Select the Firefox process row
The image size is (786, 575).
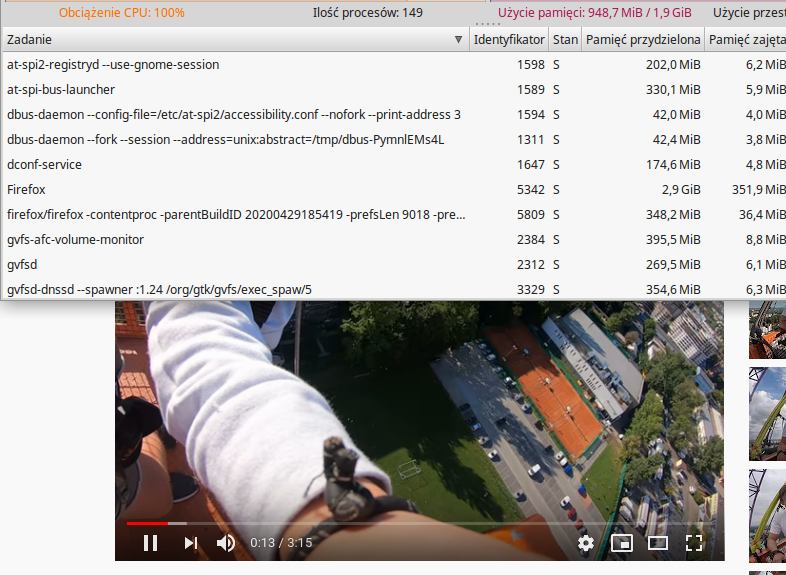(395, 189)
